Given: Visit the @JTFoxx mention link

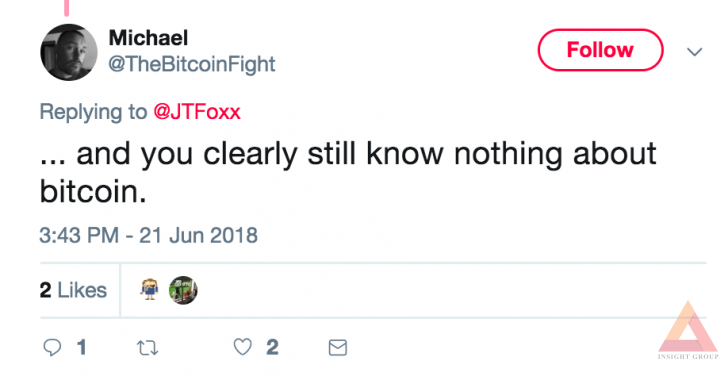Looking at the screenshot, I should 197,112.
